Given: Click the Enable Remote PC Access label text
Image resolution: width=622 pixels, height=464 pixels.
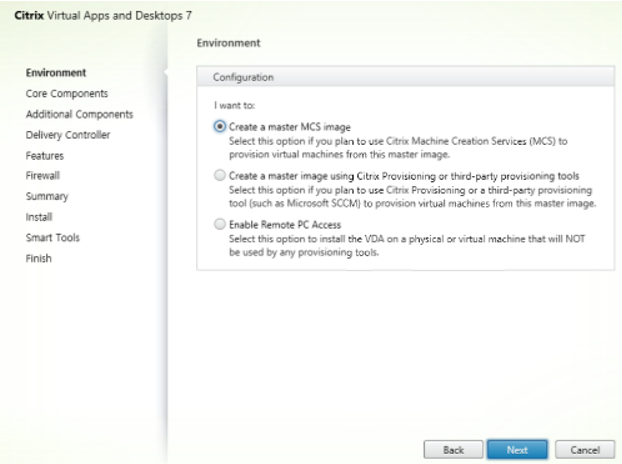Looking at the screenshot, I should click(x=285, y=224).
